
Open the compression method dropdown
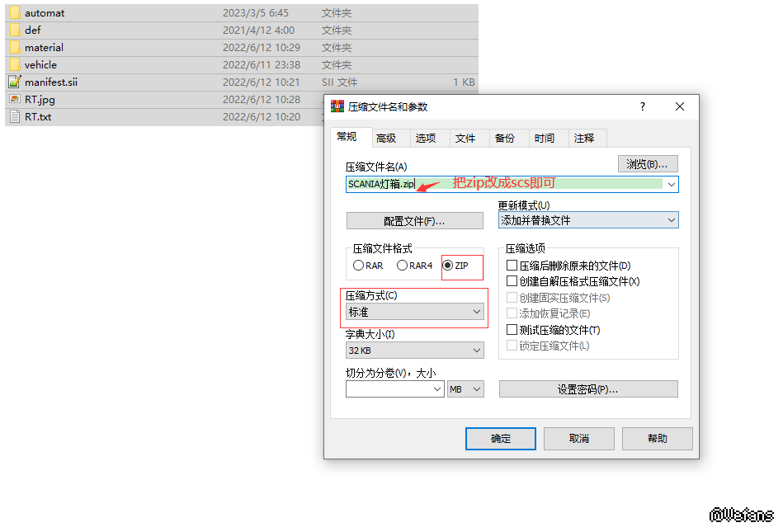click(414, 312)
